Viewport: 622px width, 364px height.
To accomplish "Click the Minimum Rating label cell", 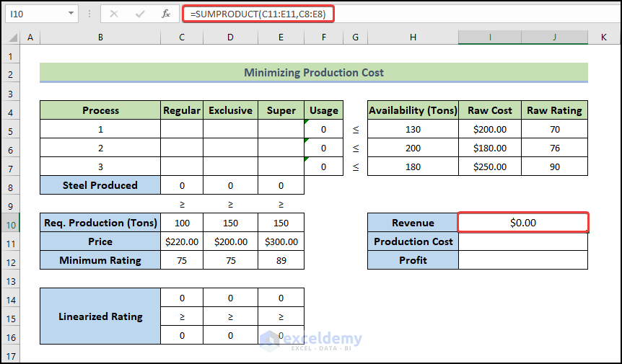I will (x=100, y=260).
